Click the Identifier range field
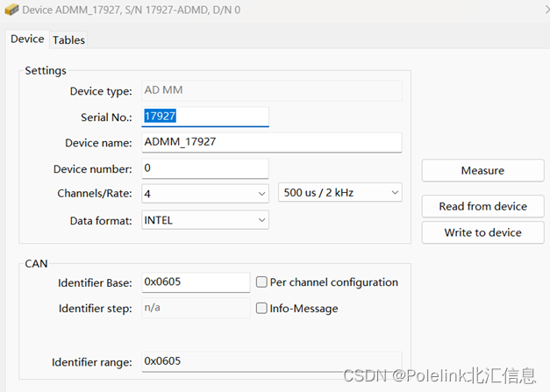Screen dimensions: 550x392 pos(272,361)
